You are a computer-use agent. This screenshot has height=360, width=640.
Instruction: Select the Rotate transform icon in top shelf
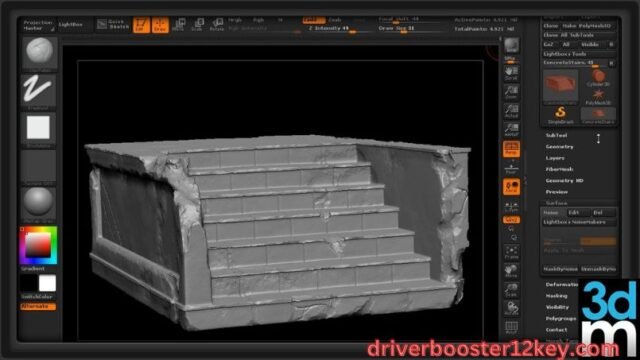pyautogui.click(x=216, y=25)
